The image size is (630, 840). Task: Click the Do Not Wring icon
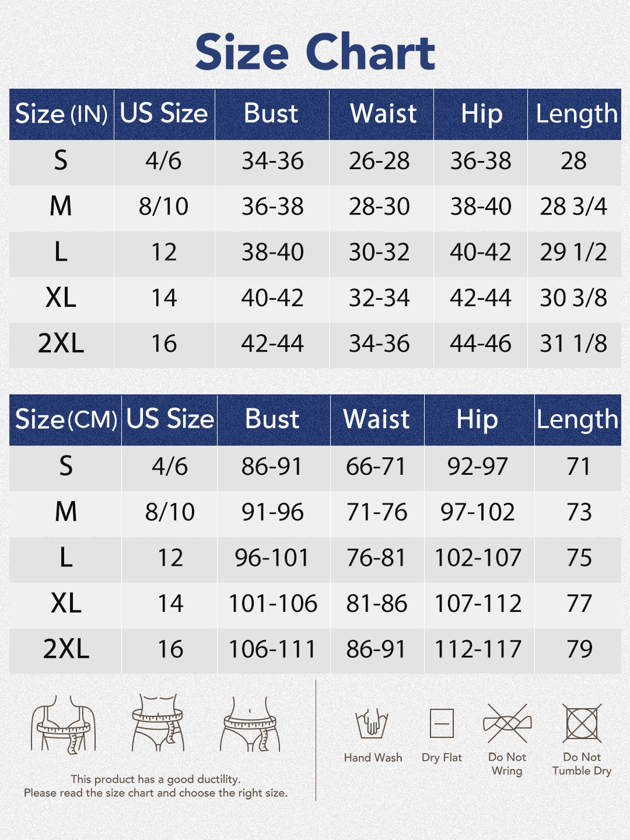[507, 723]
